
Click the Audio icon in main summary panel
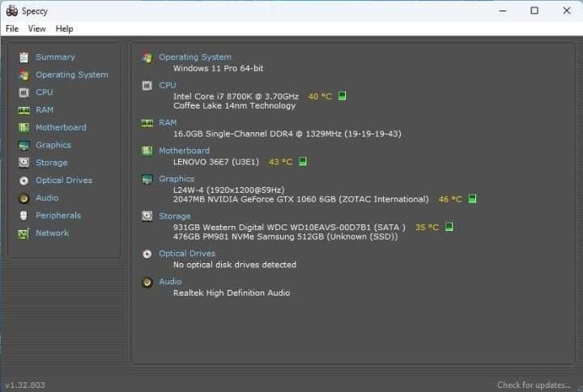(x=147, y=283)
